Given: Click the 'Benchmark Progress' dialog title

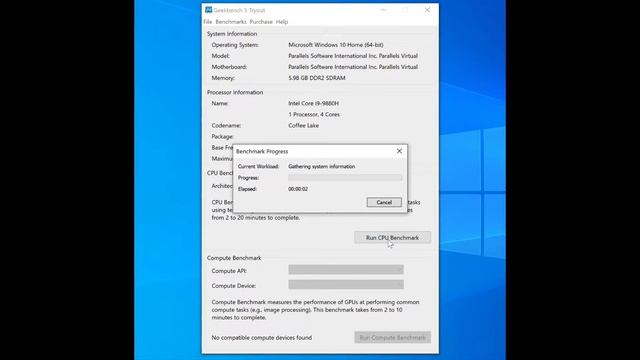Looking at the screenshot, I should [x=262, y=151].
